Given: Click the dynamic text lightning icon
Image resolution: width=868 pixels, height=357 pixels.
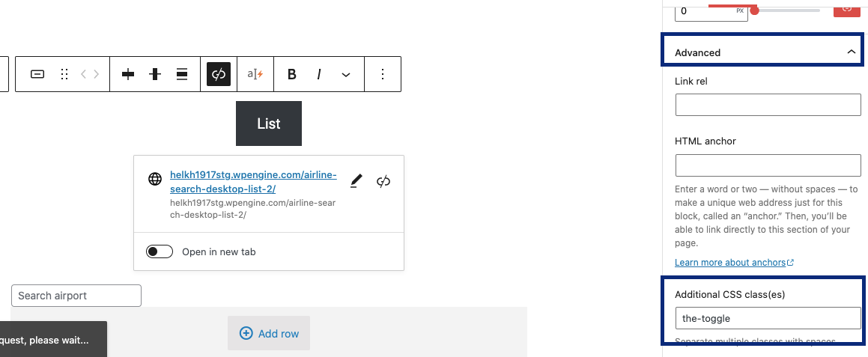Looking at the screenshot, I should (255, 74).
